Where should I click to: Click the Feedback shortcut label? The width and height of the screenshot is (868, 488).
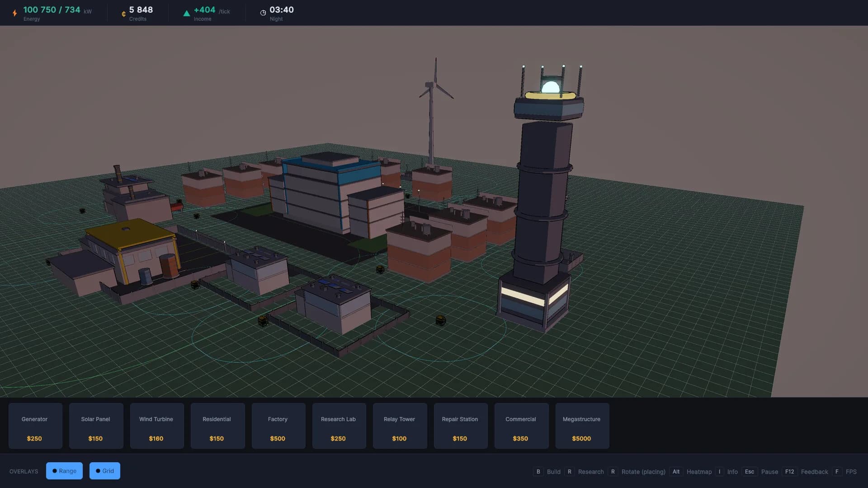[x=815, y=472]
